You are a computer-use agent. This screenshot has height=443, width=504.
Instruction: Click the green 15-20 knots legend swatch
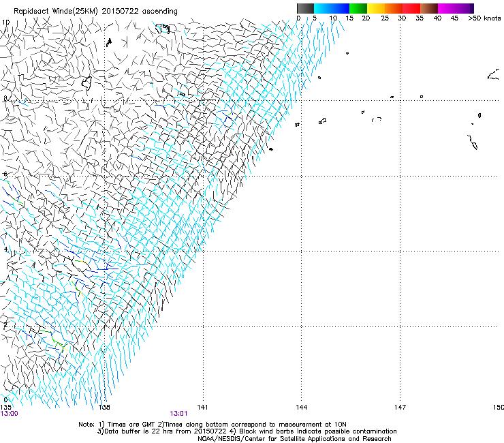click(358, 8)
